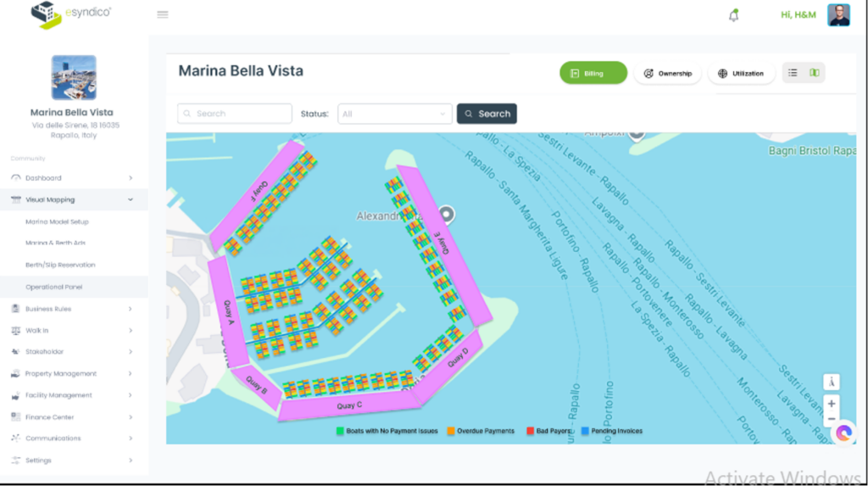Open the user profile avatar
This screenshot has width=868, height=486.
coord(838,14)
